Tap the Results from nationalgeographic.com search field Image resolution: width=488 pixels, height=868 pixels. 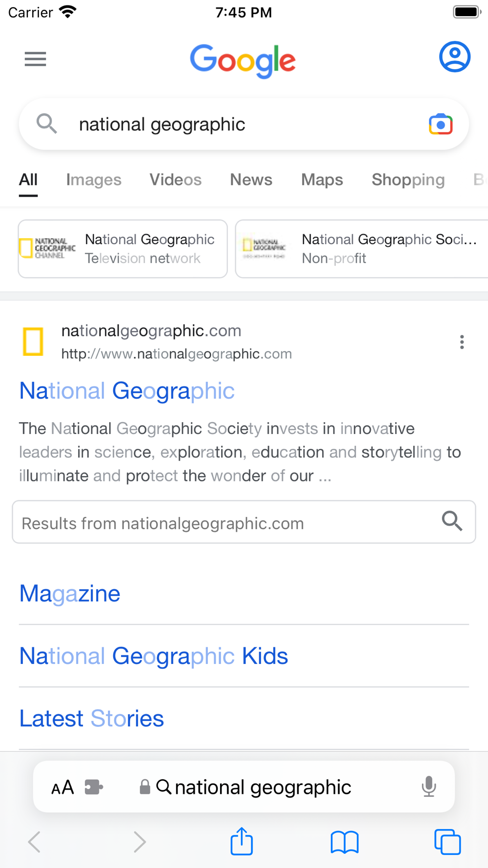(x=244, y=522)
